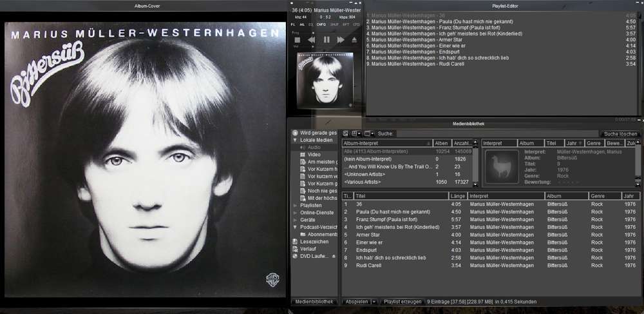
Task: Open Verlauf history in sidebar
Action: (x=307, y=249)
